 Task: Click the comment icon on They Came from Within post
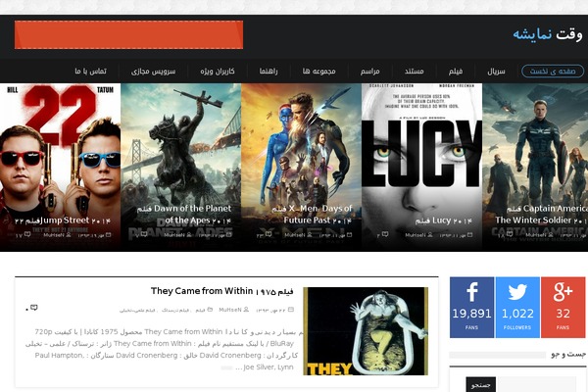click(x=34, y=308)
